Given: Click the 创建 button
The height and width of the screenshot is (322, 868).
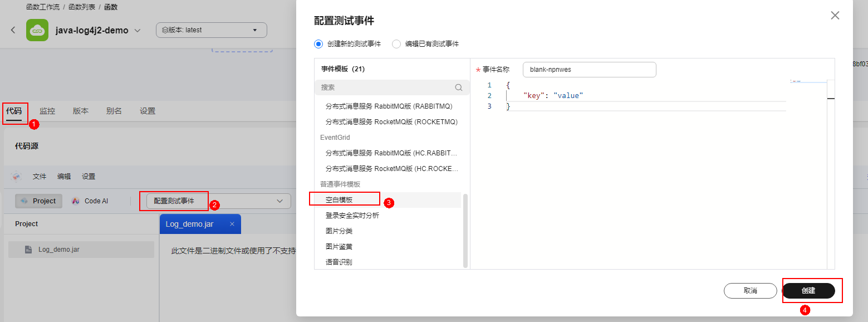Looking at the screenshot, I should (808, 291).
